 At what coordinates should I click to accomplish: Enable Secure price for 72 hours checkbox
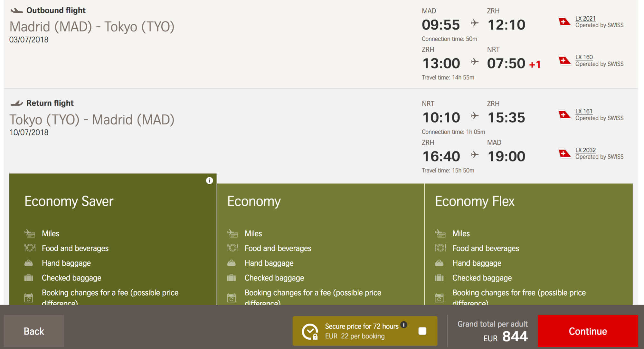(x=422, y=331)
